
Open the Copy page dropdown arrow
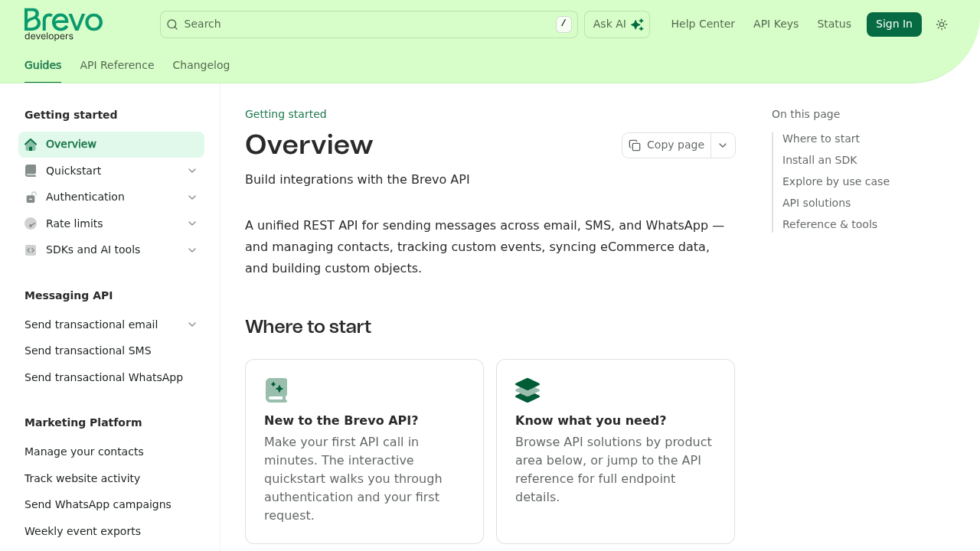tap(723, 145)
